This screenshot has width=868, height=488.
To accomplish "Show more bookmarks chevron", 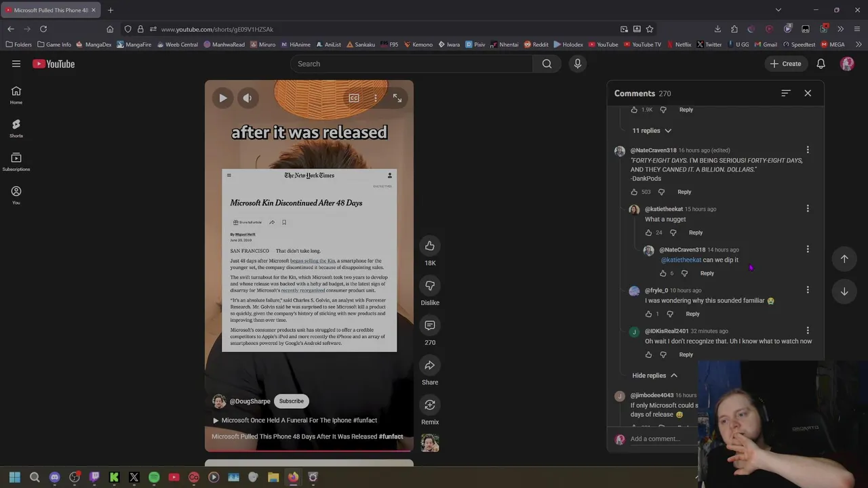I will click(x=858, y=45).
